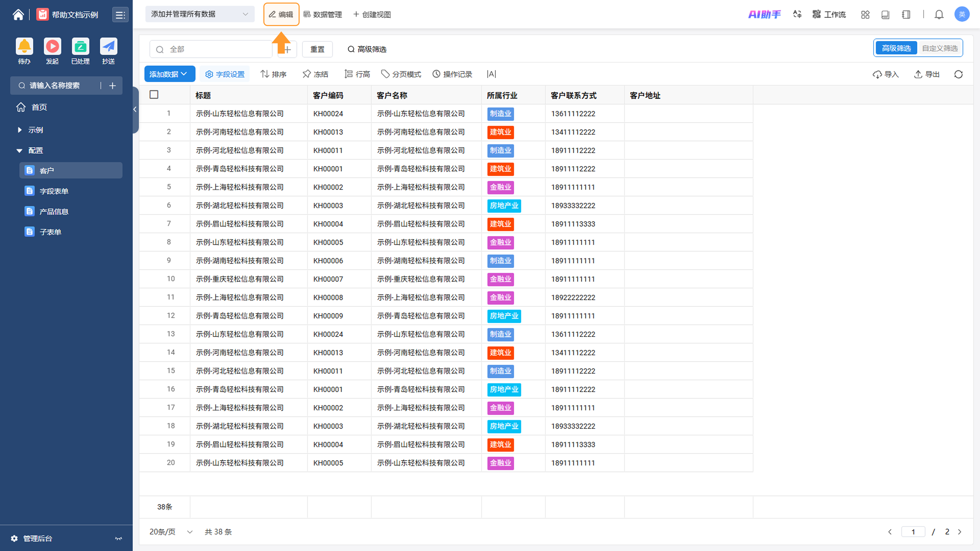The image size is (980, 551).
Task: Open 数据管理 tab
Action: pyautogui.click(x=323, y=15)
